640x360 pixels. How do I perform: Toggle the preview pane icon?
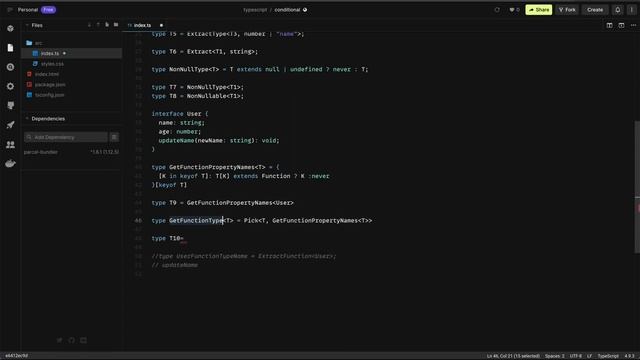click(x=621, y=25)
